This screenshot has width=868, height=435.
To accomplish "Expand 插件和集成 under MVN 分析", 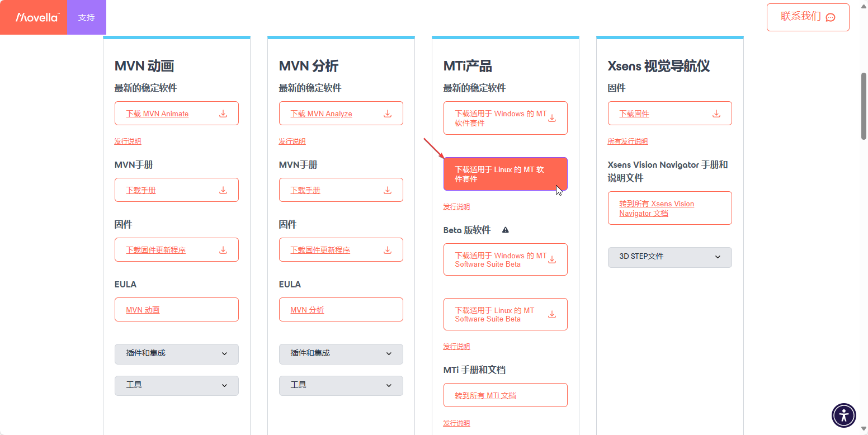I will 341,354.
